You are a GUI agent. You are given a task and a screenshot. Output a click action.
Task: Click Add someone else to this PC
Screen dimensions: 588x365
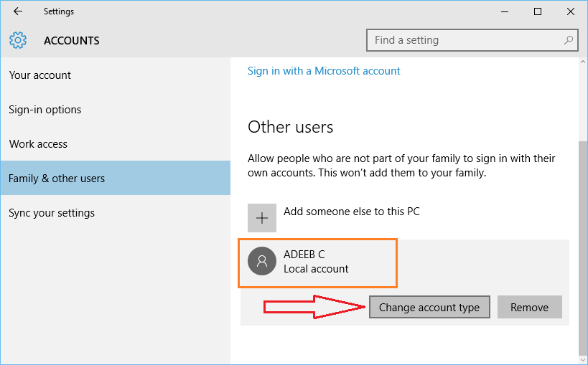coord(351,212)
